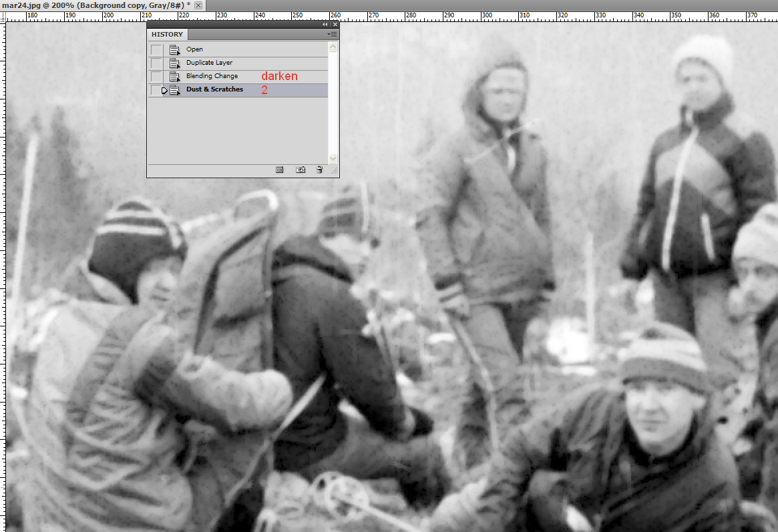The height and width of the screenshot is (532, 778).
Task: Create a new snapshot with camera icon
Action: coord(301,170)
